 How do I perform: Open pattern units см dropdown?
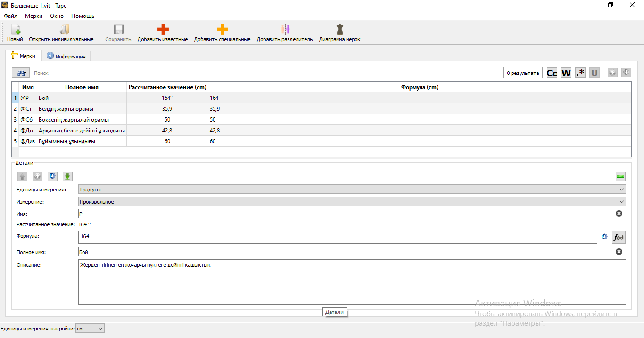[90, 328]
